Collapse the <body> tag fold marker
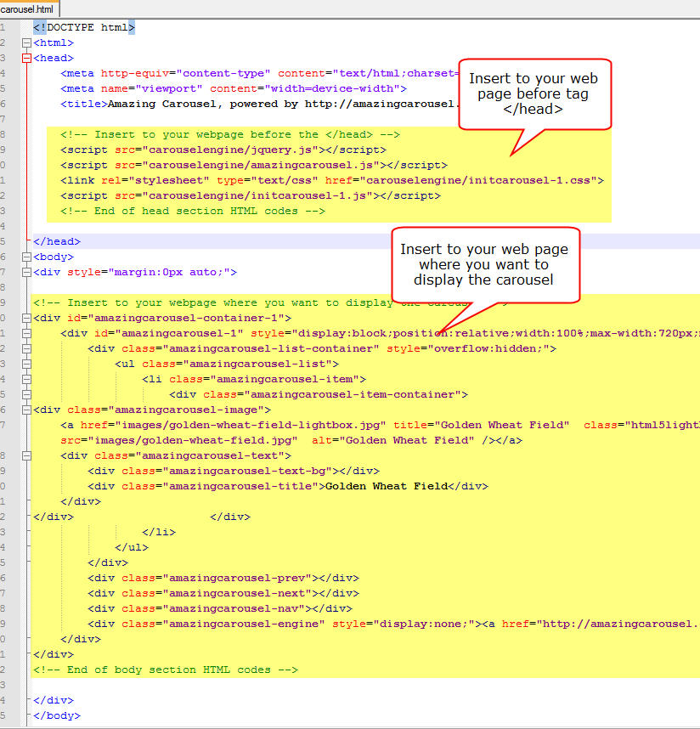 25,257
